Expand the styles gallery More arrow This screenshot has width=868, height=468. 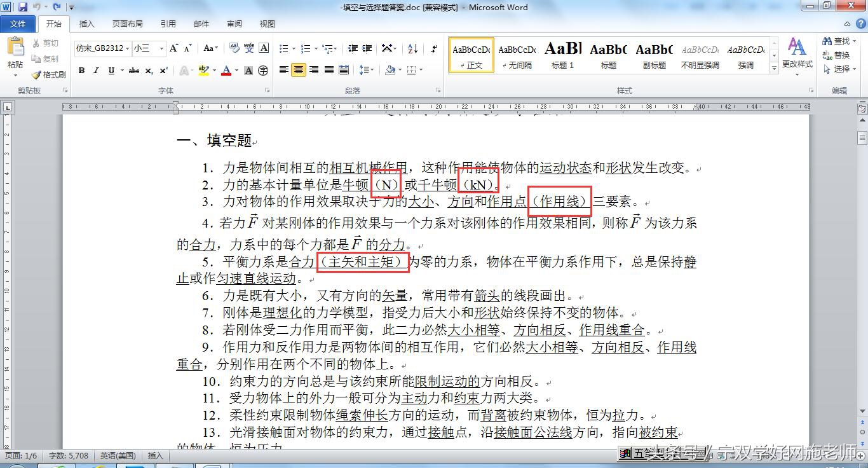774,67
